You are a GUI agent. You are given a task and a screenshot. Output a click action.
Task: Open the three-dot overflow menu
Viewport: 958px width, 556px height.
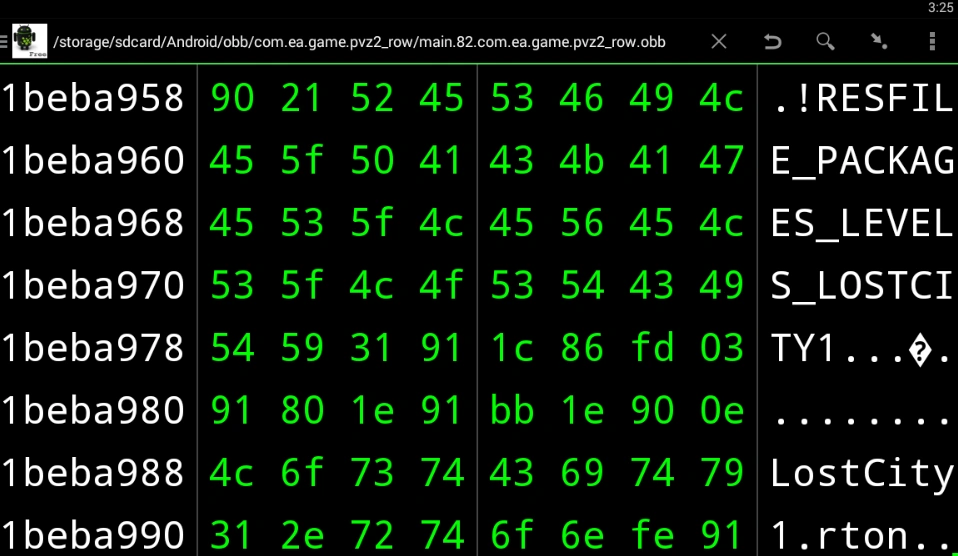tap(932, 41)
